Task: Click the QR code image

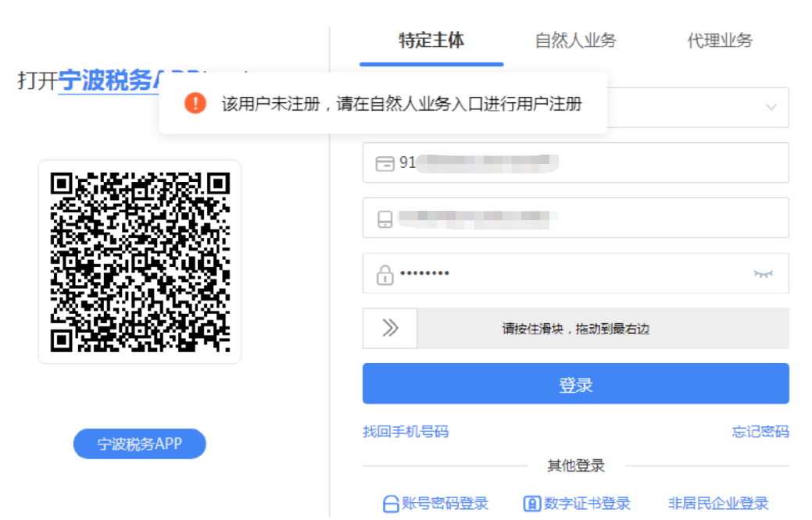Action: click(x=140, y=262)
